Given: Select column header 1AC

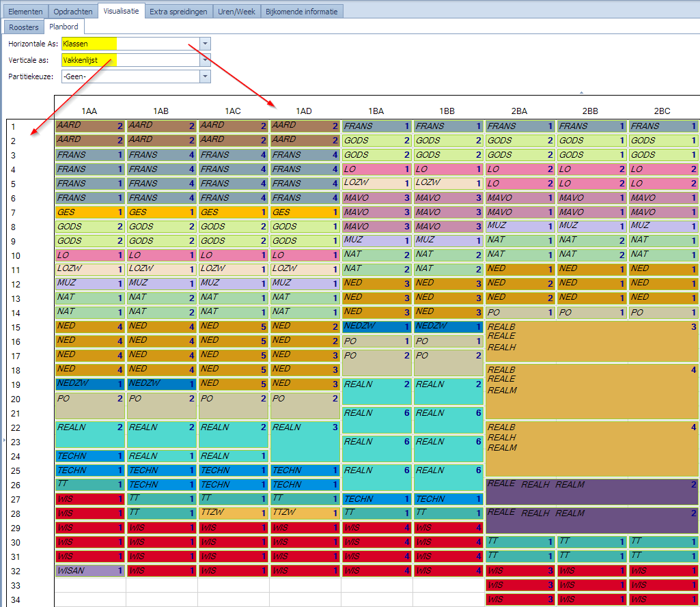Looking at the screenshot, I should pyautogui.click(x=233, y=111).
